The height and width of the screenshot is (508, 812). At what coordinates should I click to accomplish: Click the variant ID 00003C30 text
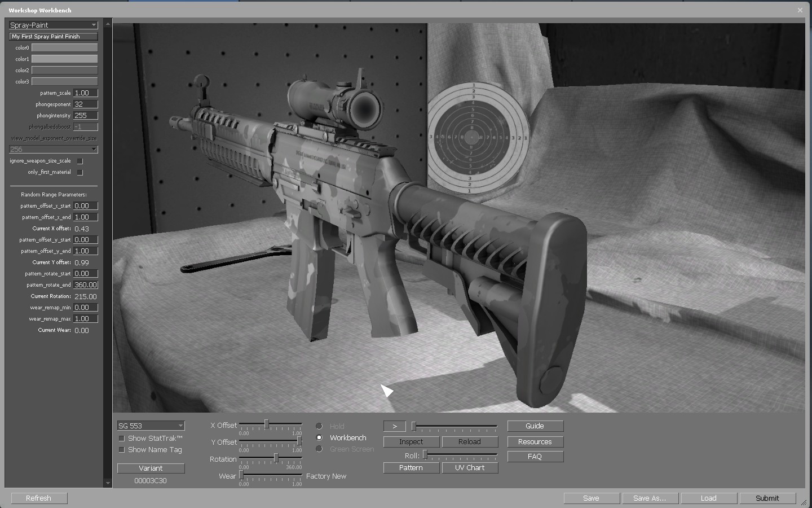click(151, 481)
